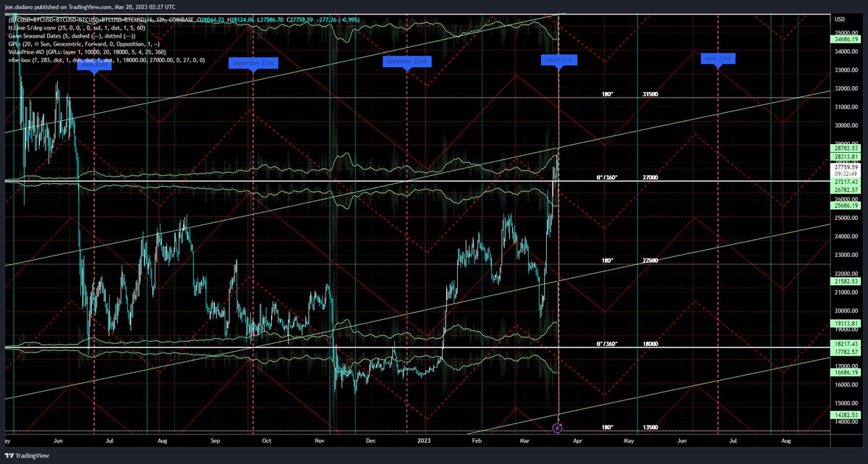
Task: Click the Sun geocentric symbol in GPLs legend
Action: pos(36,45)
